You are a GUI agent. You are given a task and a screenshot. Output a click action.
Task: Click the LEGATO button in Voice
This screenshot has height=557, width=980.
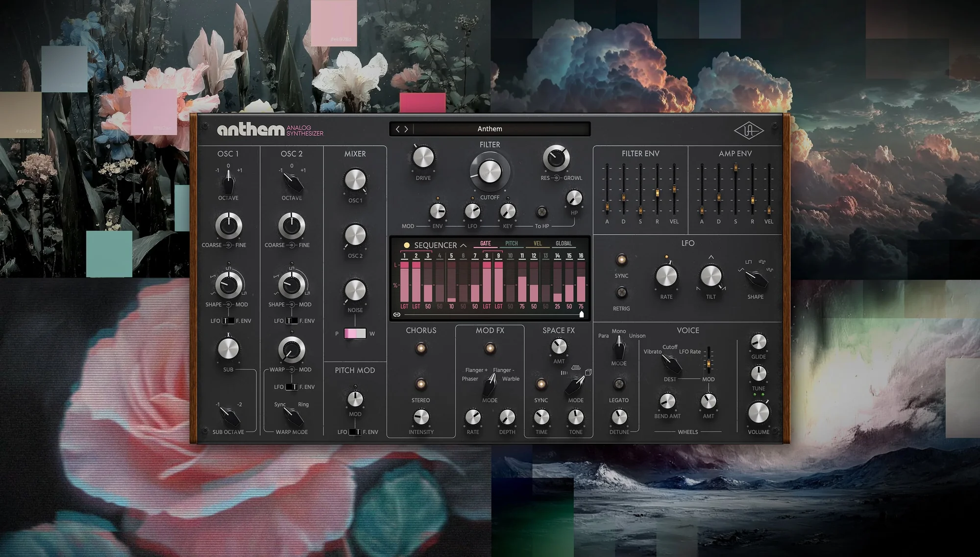(x=619, y=383)
